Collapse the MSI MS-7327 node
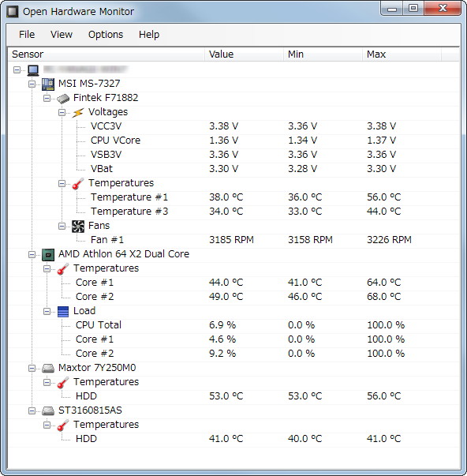The width and height of the screenshot is (467, 476). [32, 84]
